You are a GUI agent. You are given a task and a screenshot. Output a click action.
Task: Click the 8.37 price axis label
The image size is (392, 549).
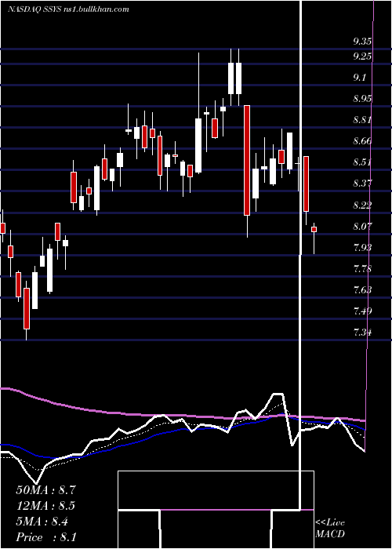click(362, 183)
